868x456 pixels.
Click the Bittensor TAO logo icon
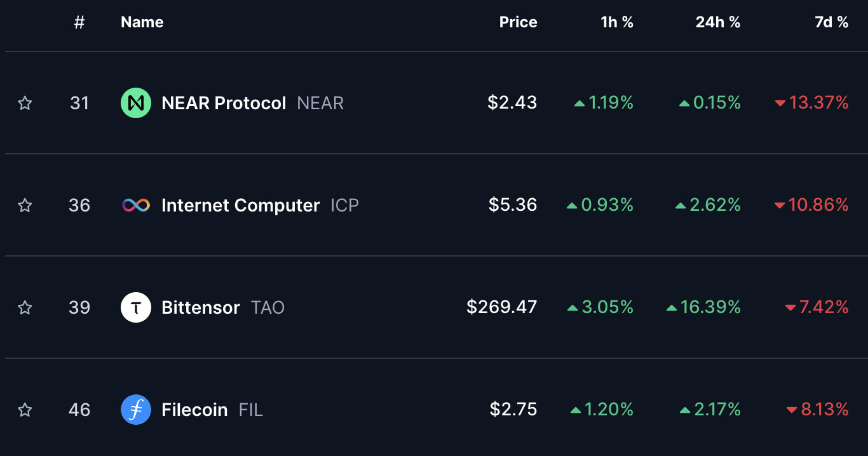pyautogui.click(x=136, y=307)
